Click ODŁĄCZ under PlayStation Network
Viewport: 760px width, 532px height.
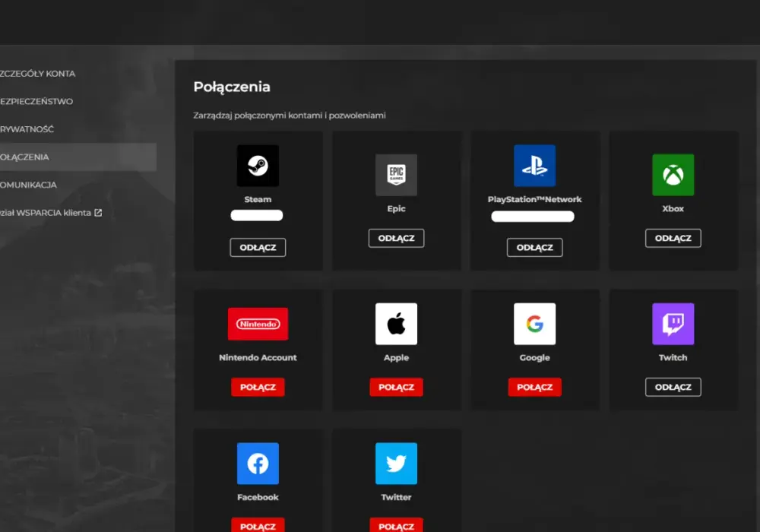click(x=534, y=248)
